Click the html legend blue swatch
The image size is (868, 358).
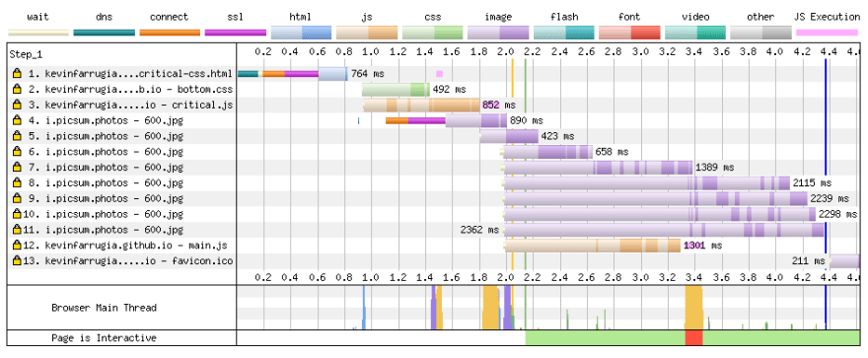point(301,33)
